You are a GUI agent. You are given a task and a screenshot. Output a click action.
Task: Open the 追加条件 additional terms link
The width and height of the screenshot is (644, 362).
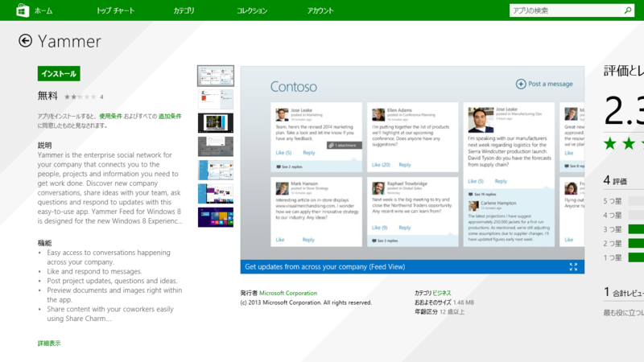(x=170, y=116)
